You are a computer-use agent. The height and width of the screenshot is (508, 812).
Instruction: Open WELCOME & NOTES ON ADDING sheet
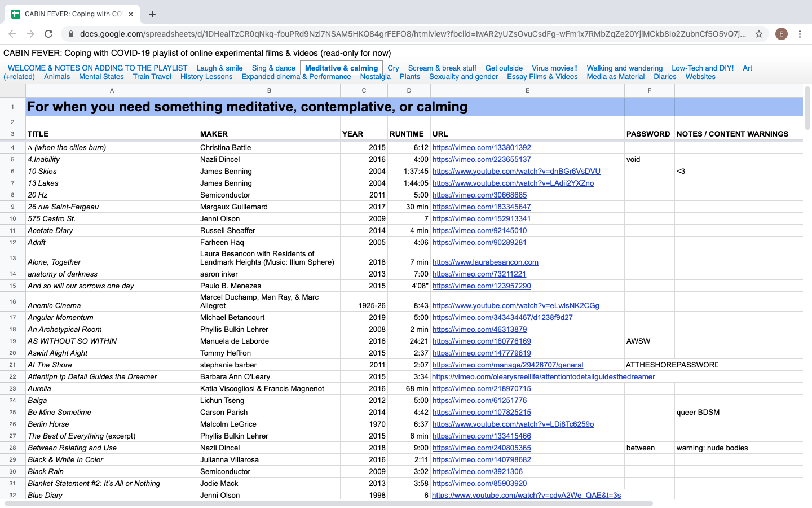point(98,68)
